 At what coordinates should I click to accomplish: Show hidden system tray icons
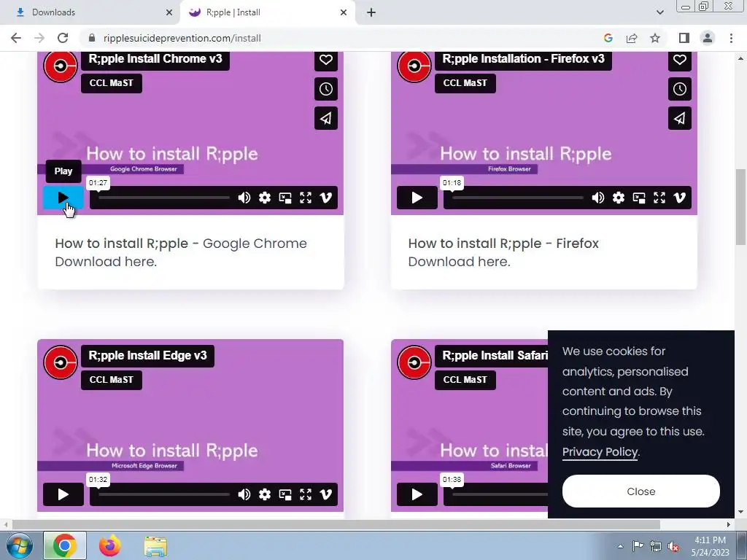[620, 546]
